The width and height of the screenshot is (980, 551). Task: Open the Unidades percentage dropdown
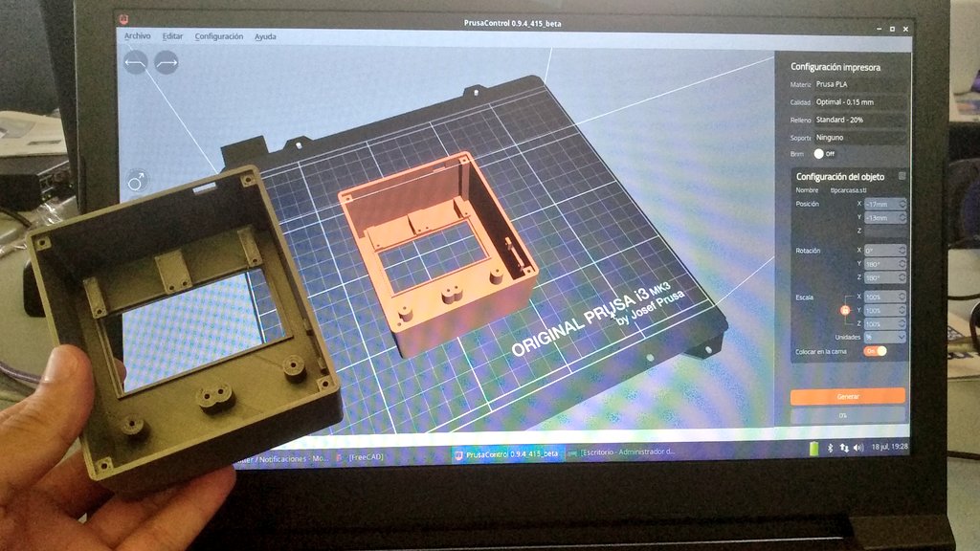tap(886, 335)
